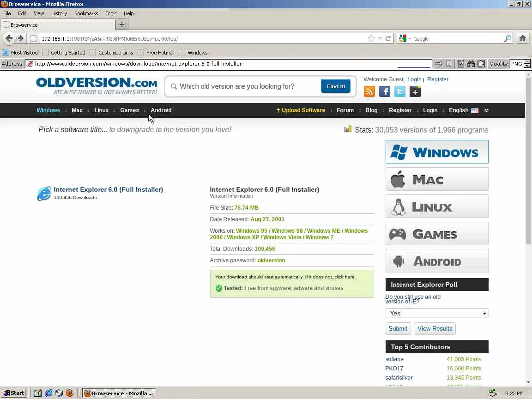Click the system tray network icon
This screenshot has height=399, width=532.
[493, 393]
